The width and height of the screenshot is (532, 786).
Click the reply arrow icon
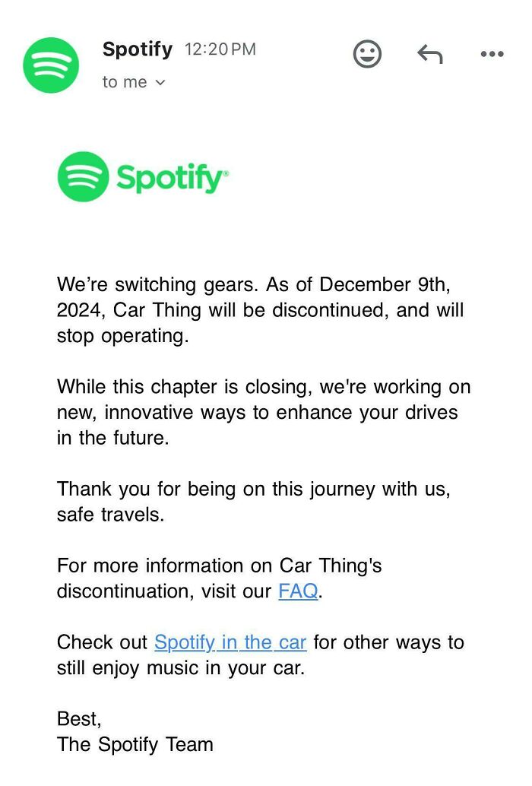(x=429, y=53)
